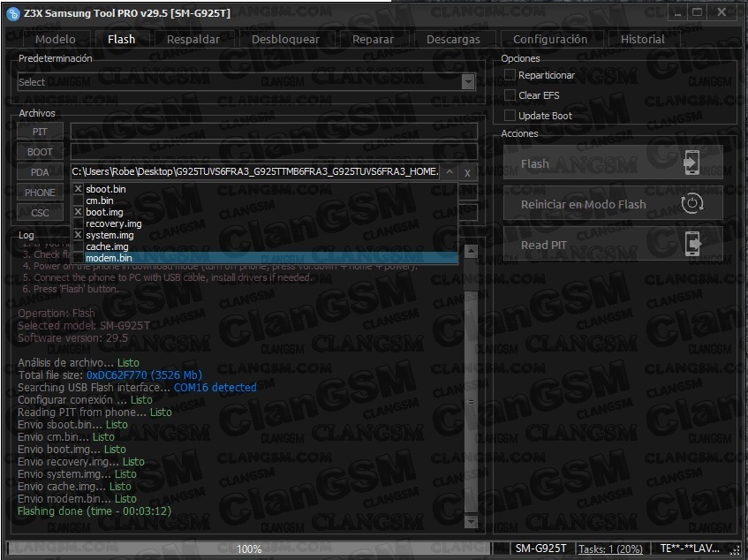Switch to the Modelo tab
The height and width of the screenshot is (560, 748).
click(x=56, y=39)
